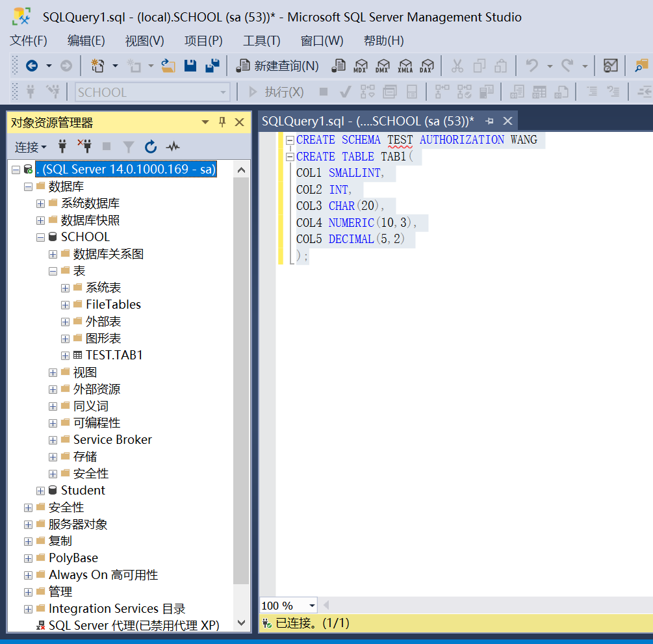653x644 pixels.
Task: Open the 项目(P) menu
Action: click(203, 40)
